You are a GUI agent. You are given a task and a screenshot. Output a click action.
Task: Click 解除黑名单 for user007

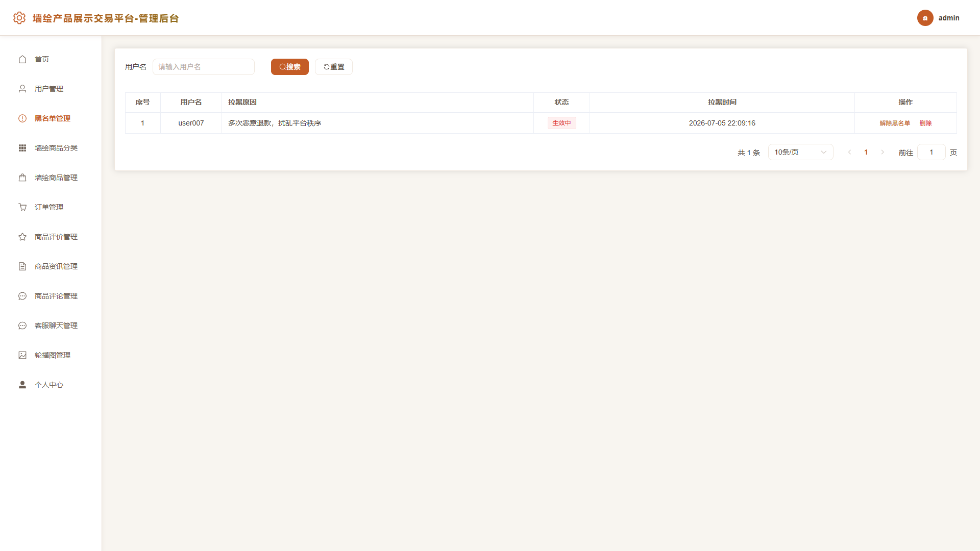click(895, 123)
